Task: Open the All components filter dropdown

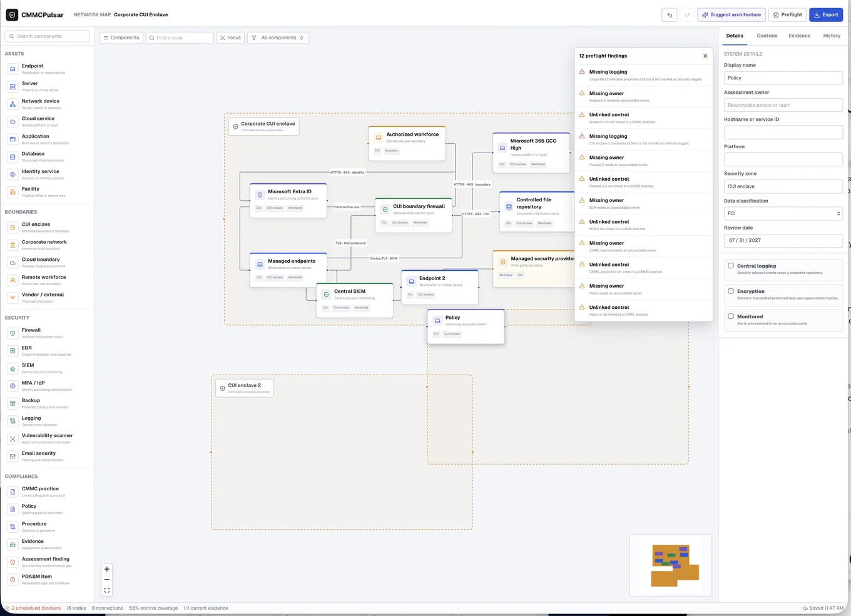Action: click(x=278, y=38)
